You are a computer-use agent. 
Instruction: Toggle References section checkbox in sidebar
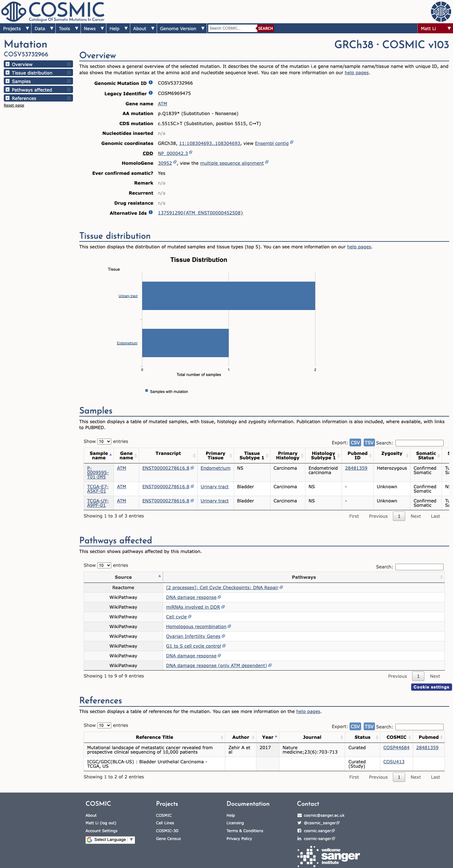tap(8, 98)
